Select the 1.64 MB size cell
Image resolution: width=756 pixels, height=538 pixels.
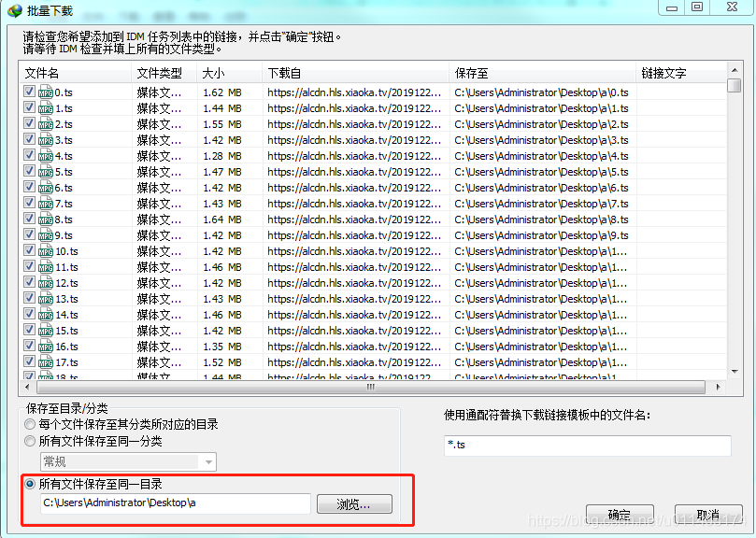coord(222,219)
